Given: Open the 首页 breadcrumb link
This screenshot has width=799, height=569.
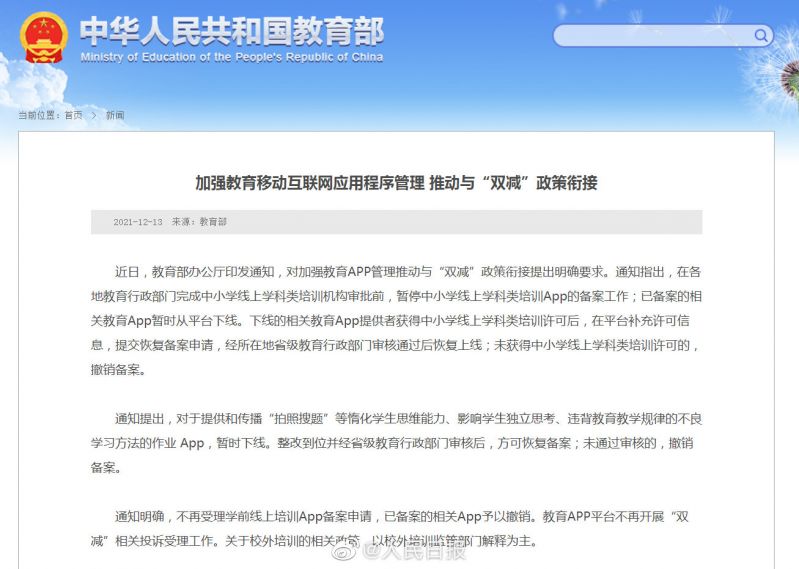Looking at the screenshot, I should [73, 115].
